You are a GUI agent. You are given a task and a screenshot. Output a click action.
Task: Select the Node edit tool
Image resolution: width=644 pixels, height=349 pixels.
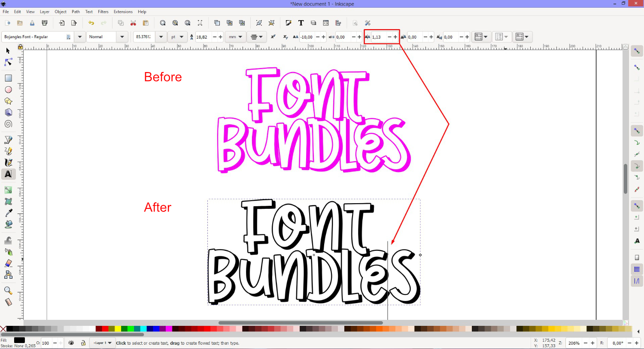click(x=8, y=62)
